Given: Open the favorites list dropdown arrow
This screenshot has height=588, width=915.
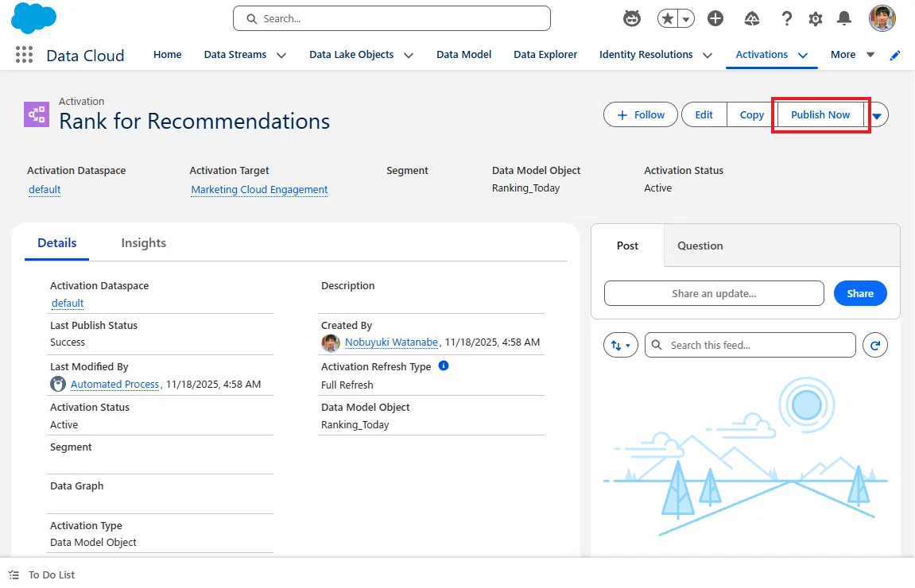Looking at the screenshot, I should 686,19.
